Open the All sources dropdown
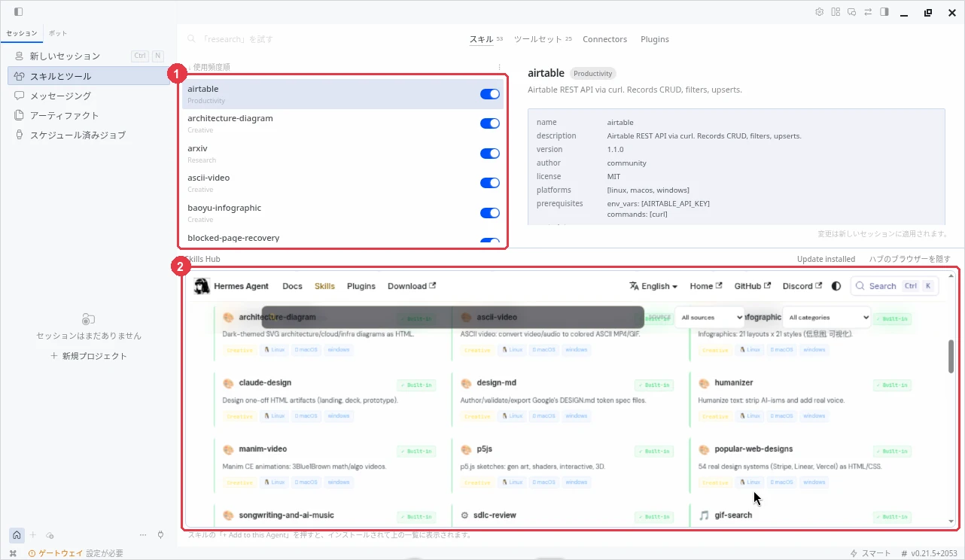The image size is (965, 560). click(x=709, y=318)
